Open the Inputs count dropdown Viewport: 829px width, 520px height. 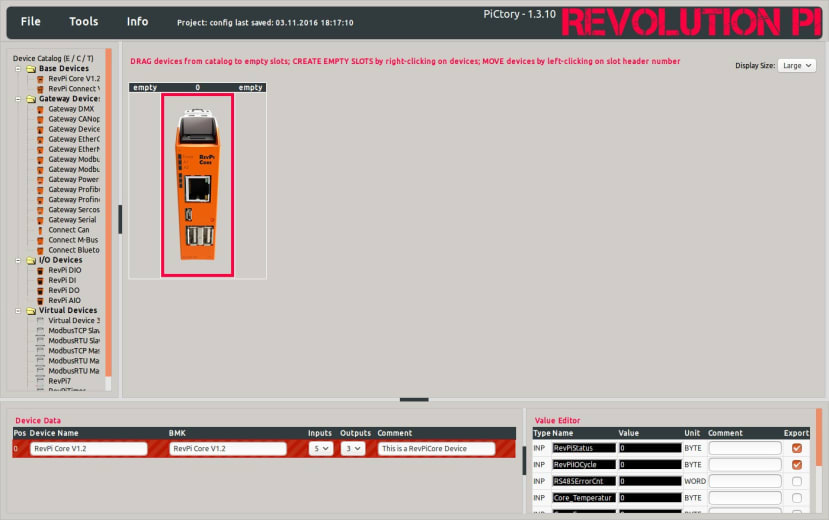pos(321,449)
